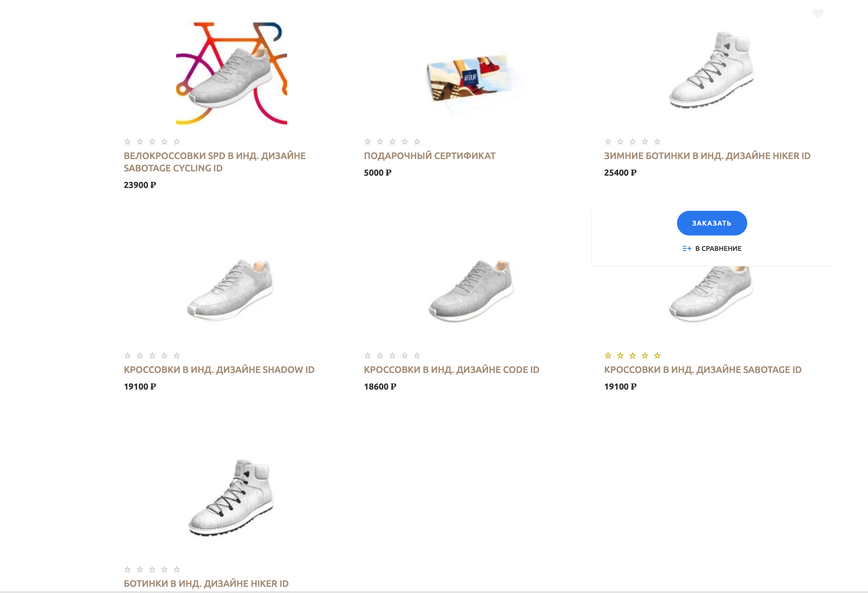Open Велокроссовки SPD Sabotage Cycling ID title
The image size is (868, 593).
point(214,162)
